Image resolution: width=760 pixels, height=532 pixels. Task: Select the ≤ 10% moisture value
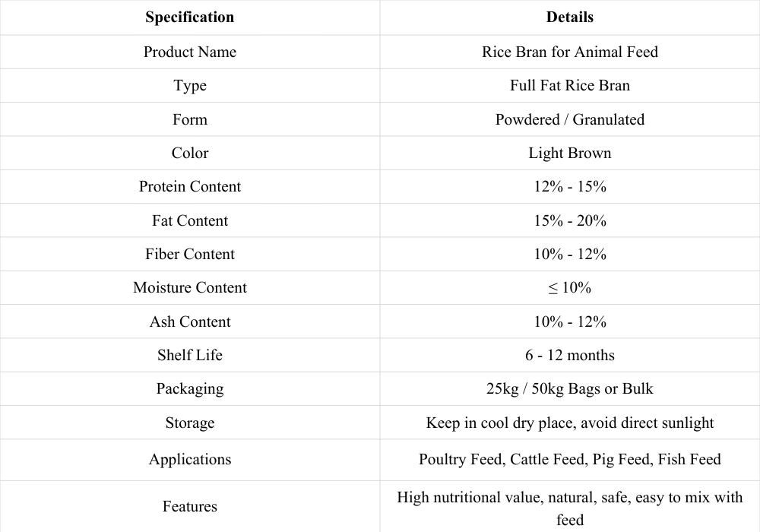point(569,287)
